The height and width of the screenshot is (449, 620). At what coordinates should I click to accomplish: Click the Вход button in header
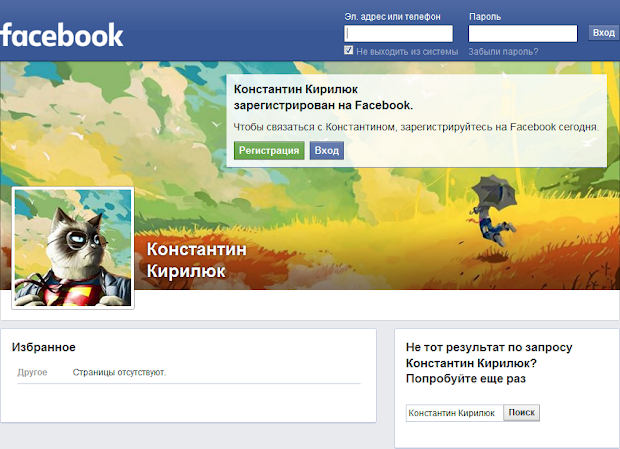[604, 33]
